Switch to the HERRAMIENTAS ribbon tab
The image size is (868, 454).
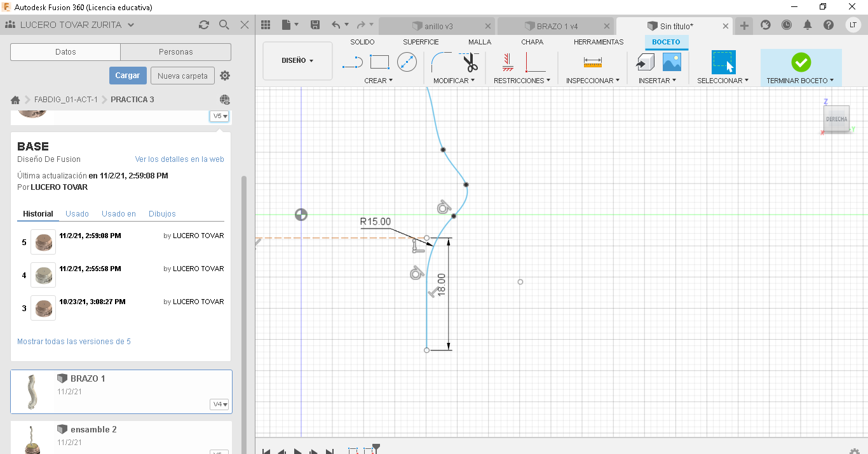point(599,42)
